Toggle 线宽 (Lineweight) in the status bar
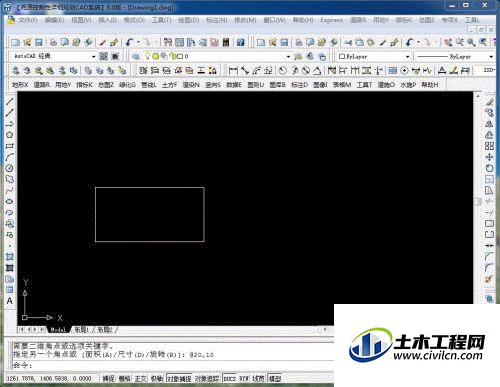Image resolution: width=500 pixels, height=387 pixels. click(258, 378)
